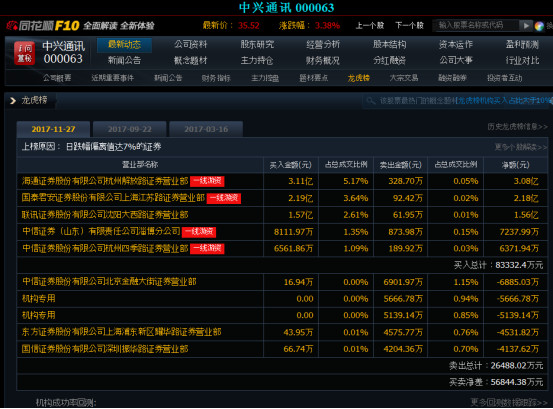Click 买入金额(元) column header
The height and width of the screenshot is (409, 553).
[x=290, y=165]
